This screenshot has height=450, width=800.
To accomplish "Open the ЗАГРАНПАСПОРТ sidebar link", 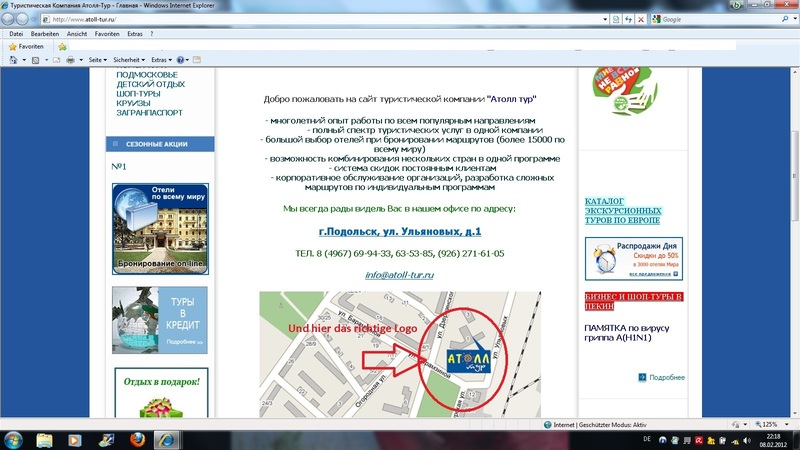I will click(x=149, y=113).
